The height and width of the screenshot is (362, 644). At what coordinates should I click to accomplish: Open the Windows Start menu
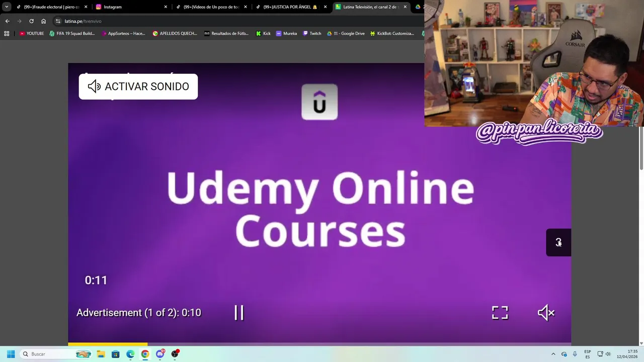pyautogui.click(x=11, y=354)
